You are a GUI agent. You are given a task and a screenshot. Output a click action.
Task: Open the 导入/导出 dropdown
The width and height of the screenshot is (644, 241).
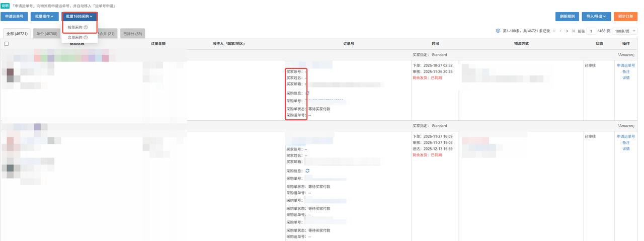click(596, 17)
